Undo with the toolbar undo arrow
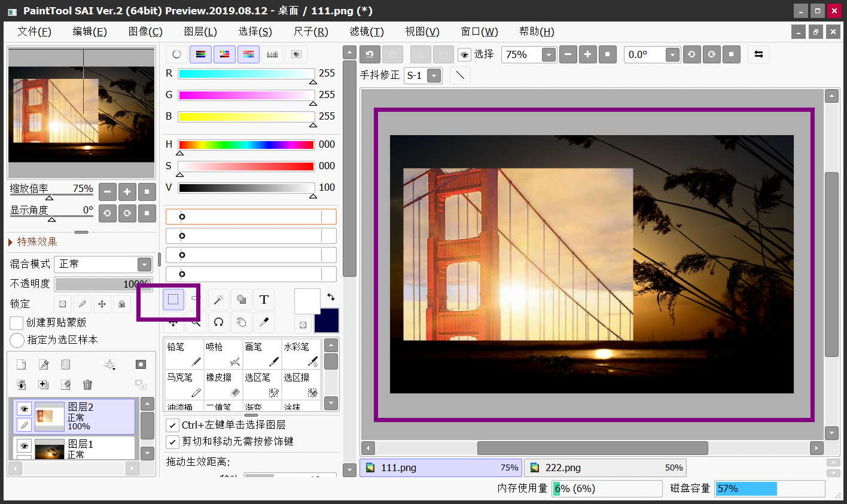The width and height of the screenshot is (847, 504). (370, 54)
